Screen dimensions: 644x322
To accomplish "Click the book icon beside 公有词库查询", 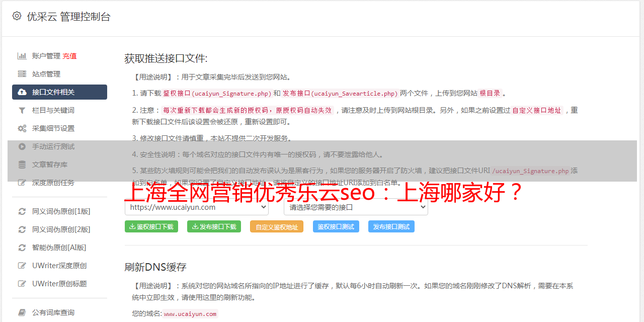I will (x=22, y=312).
